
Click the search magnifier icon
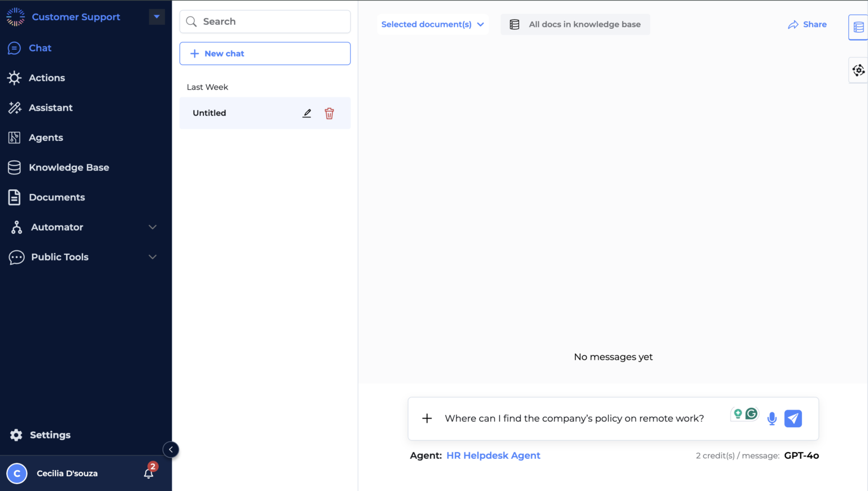click(192, 21)
